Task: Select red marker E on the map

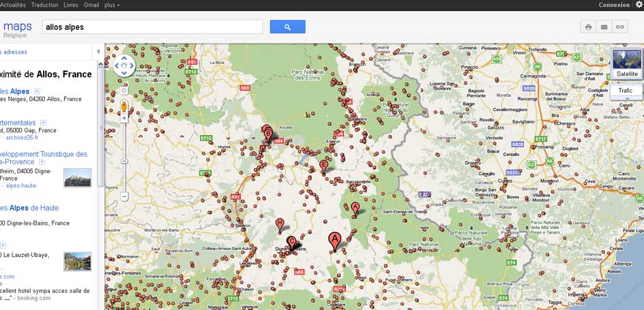Action: coord(323,167)
